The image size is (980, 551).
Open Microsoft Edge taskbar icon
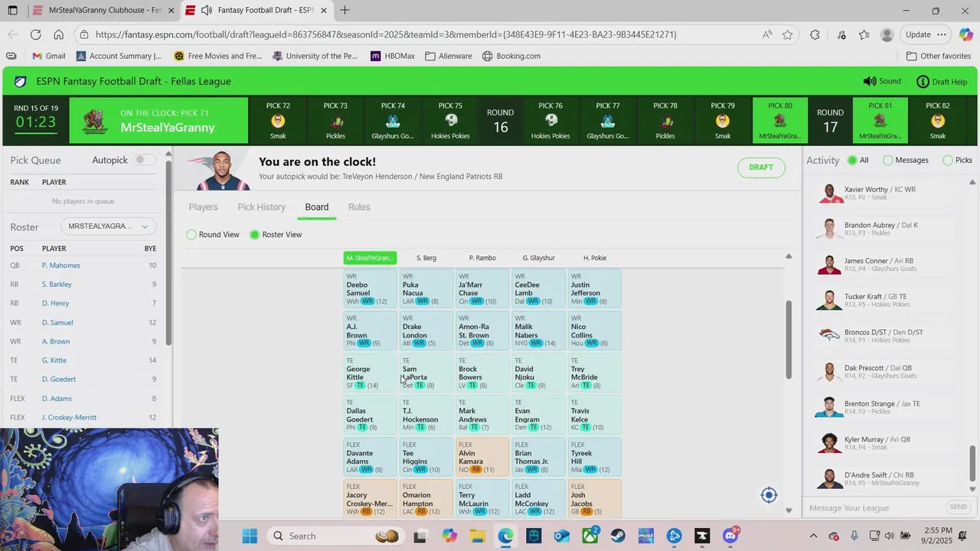point(505,536)
